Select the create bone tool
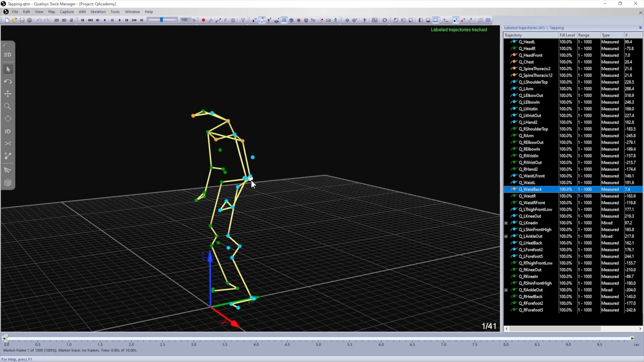 coord(8,156)
